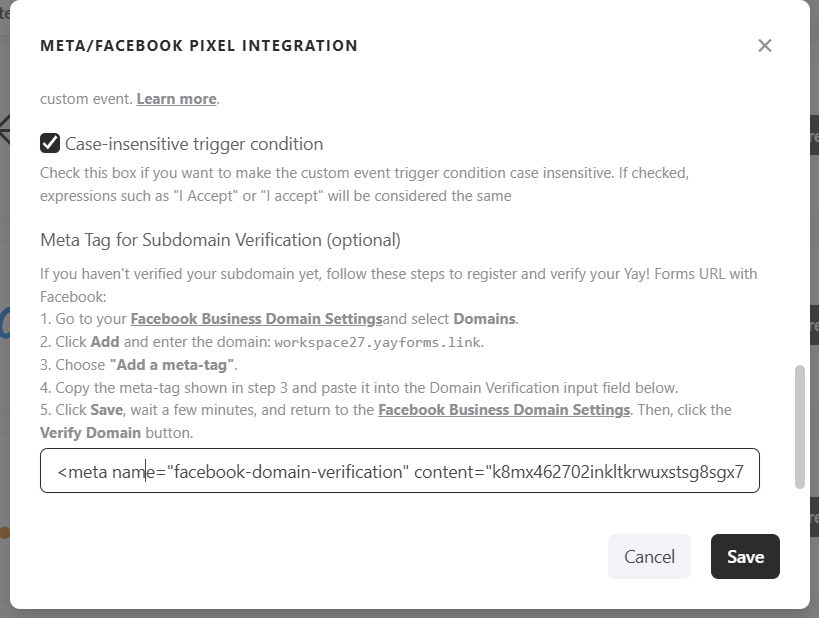819x618 pixels.
Task: Open Facebook Business Domain Settings link in step 5
Action: pos(504,410)
